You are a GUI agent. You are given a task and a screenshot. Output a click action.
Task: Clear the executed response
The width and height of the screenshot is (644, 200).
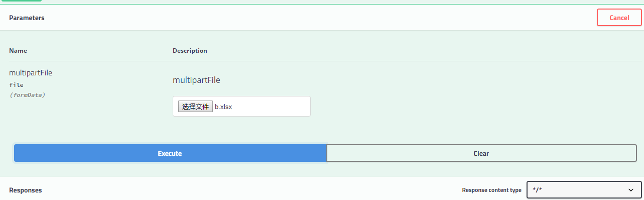pos(481,153)
